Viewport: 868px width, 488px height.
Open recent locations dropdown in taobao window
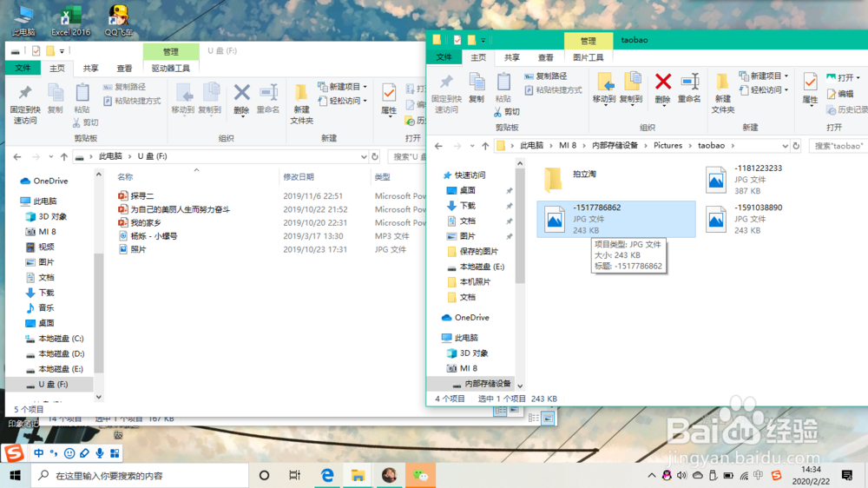pos(472,146)
